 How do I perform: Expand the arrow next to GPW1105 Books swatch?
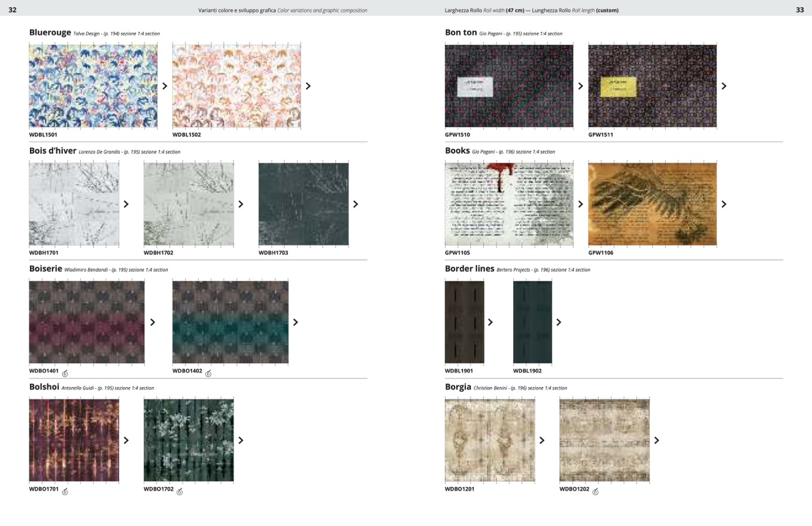pos(580,204)
